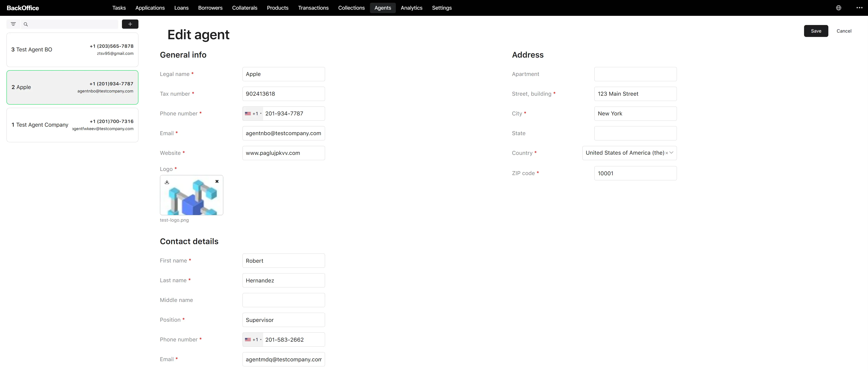Viewport: 868px width, 371px height.
Task: Save the agent changes
Action: 816,31
